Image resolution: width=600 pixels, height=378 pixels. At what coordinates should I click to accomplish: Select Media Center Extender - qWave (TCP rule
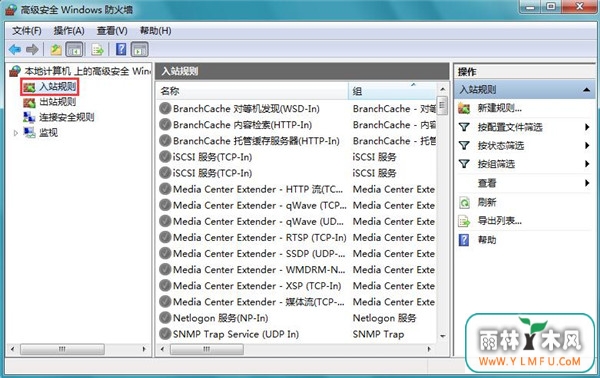(x=259, y=205)
